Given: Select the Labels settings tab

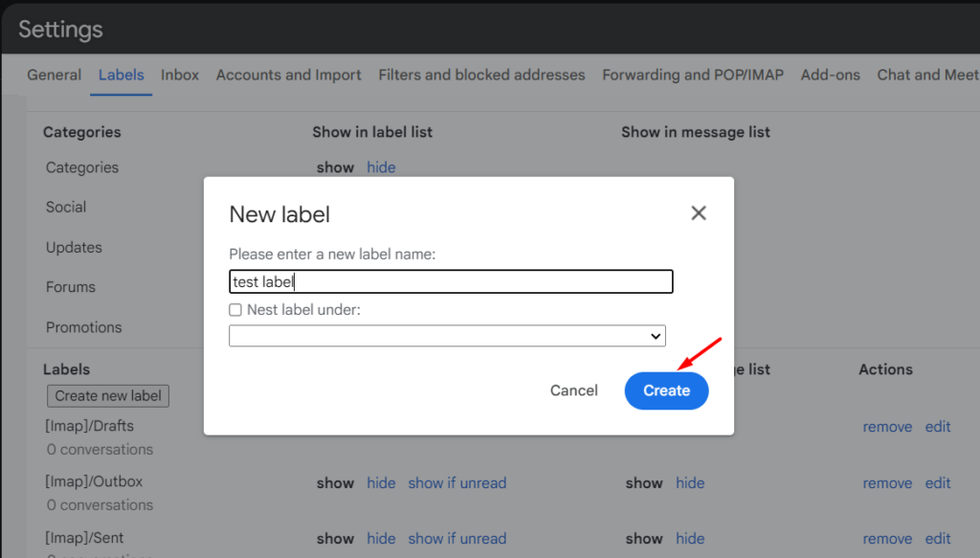Looking at the screenshot, I should 122,75.
